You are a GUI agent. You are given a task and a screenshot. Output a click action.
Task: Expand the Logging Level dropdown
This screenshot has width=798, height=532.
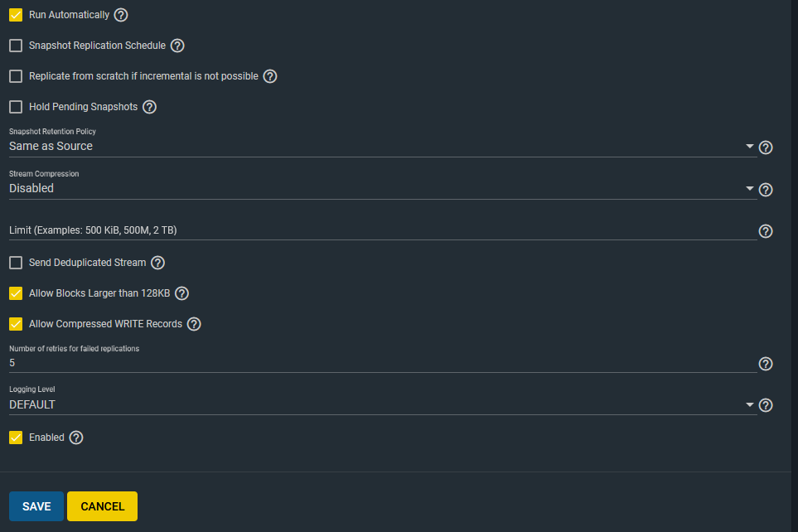[x=381, y=405]
